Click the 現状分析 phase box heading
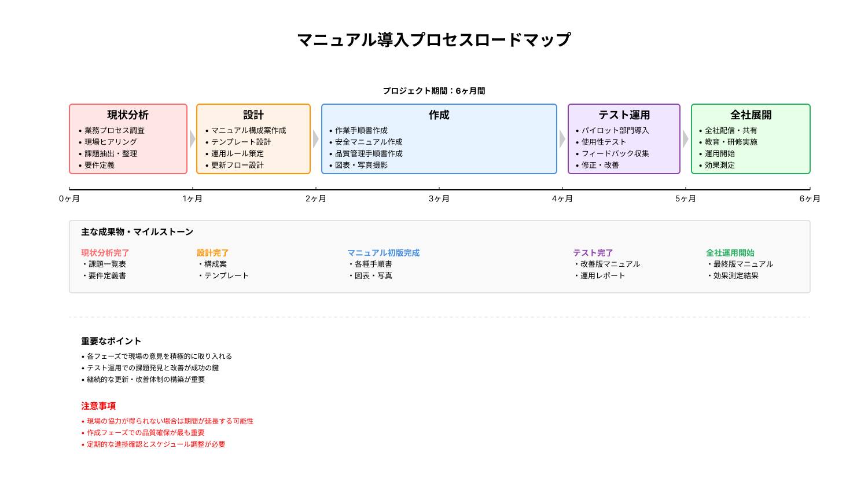The height and width of the screenshot is (489, 868). (128, 115)
